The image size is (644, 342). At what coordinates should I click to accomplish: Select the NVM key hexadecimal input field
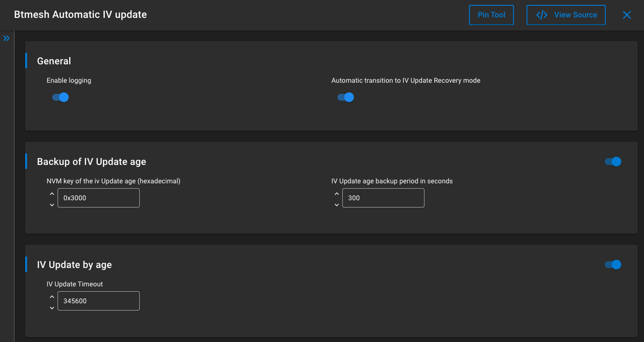pyautogui.click(x=98, y=198)
